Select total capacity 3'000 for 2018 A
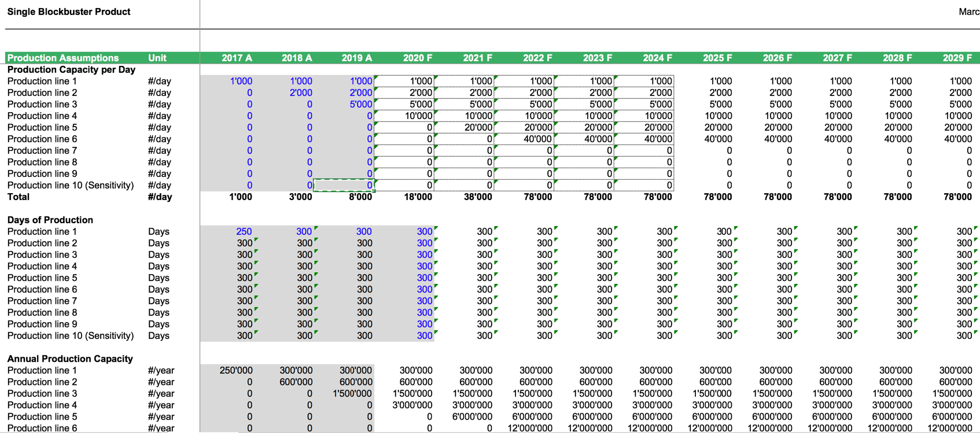 [301, 197]
